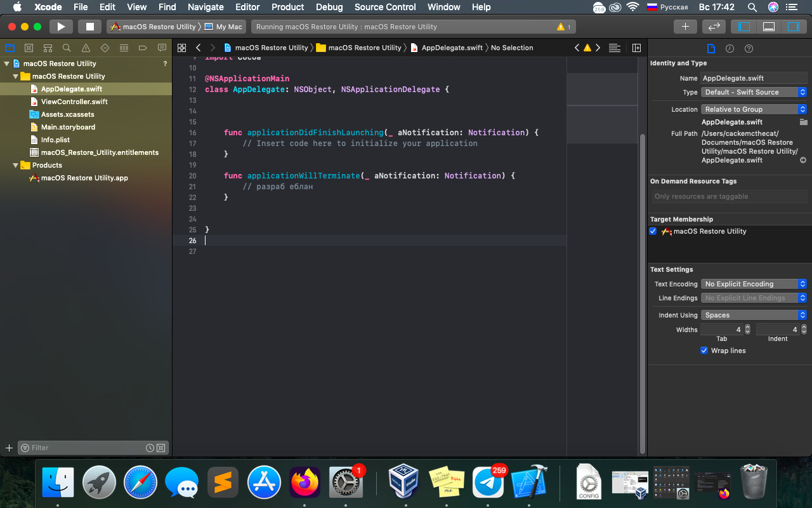812x508 pixels.
Task: Show the Quick Help inspector icon
Action: [749, 49]
